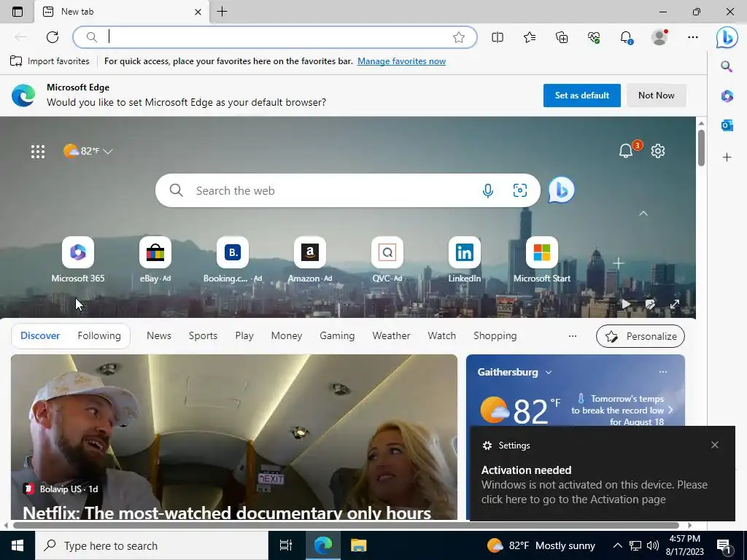
Task: Add this page to favorites star
Action: coord(459,37)
